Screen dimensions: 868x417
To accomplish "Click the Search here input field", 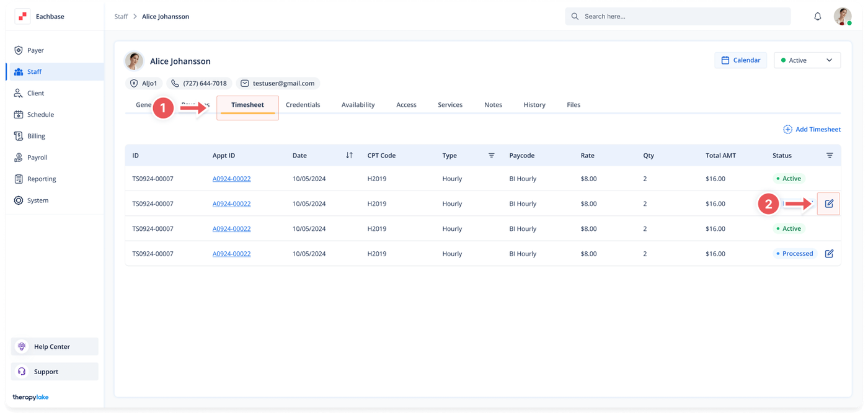I will 678,17.
